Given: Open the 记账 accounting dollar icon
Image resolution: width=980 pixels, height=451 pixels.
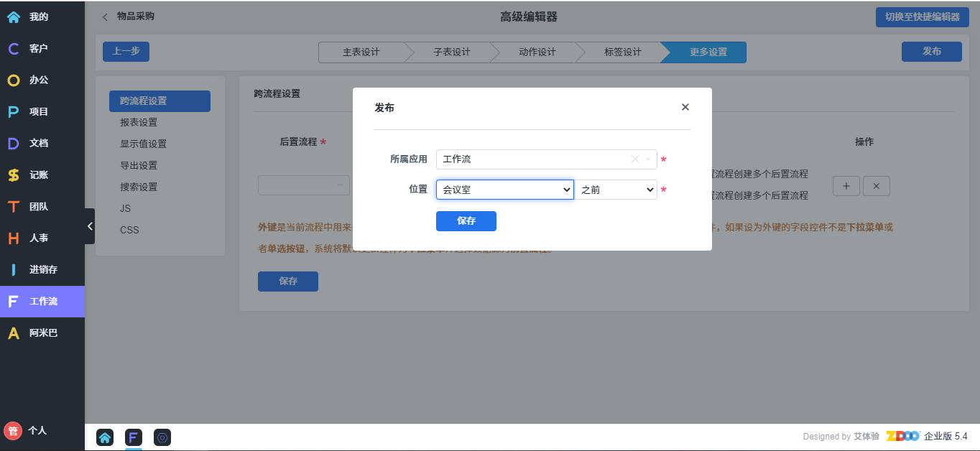Looking at the screenshot, I should [14, 175].
